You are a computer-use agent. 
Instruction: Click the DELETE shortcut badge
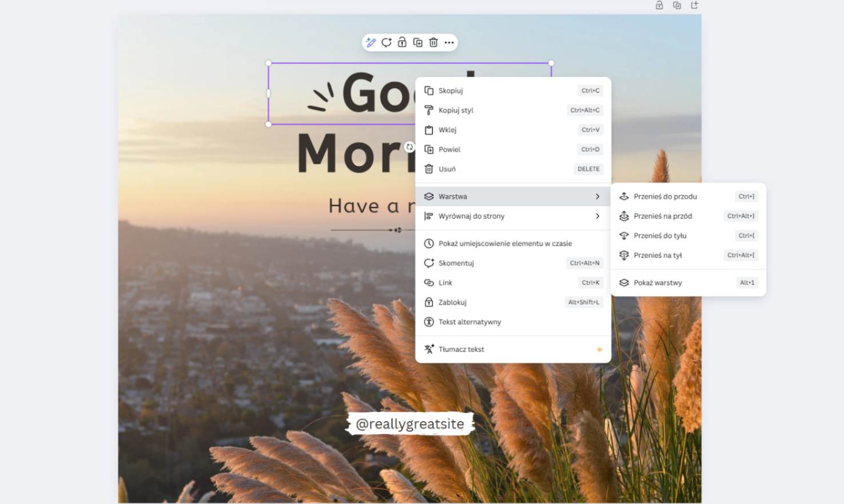point(588,169)
